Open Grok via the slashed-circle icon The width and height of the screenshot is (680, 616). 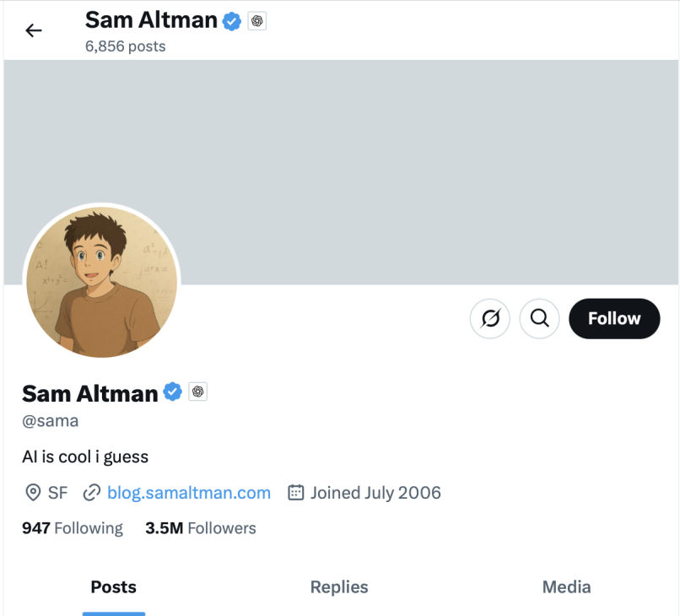point(489,319)
